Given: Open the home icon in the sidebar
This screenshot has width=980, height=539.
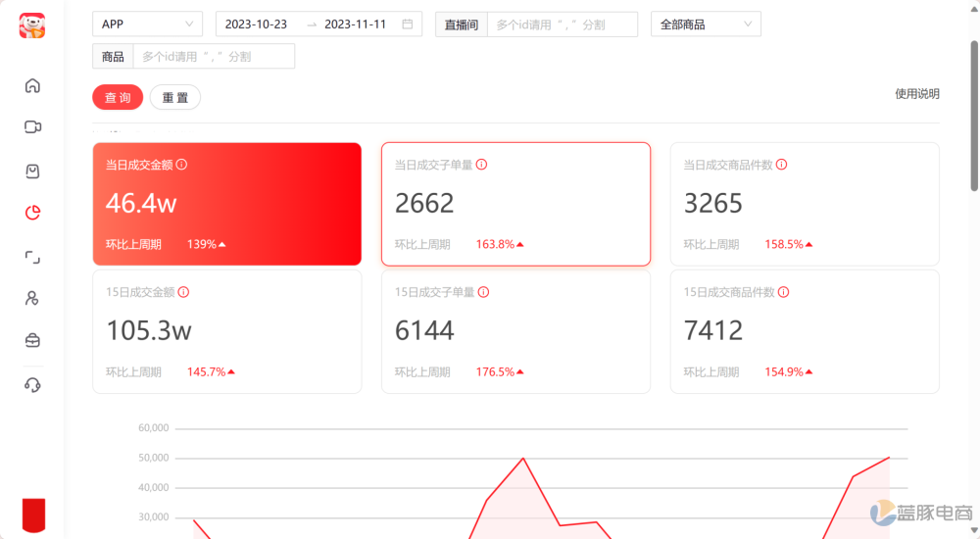Looking at the screenshot, I should (x=32, y=85).
